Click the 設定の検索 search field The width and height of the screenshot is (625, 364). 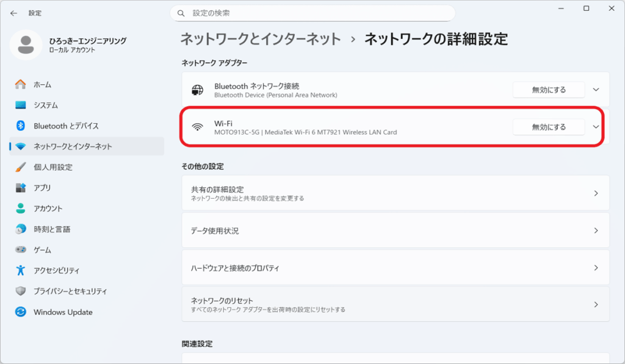click(x=312, y=13)
